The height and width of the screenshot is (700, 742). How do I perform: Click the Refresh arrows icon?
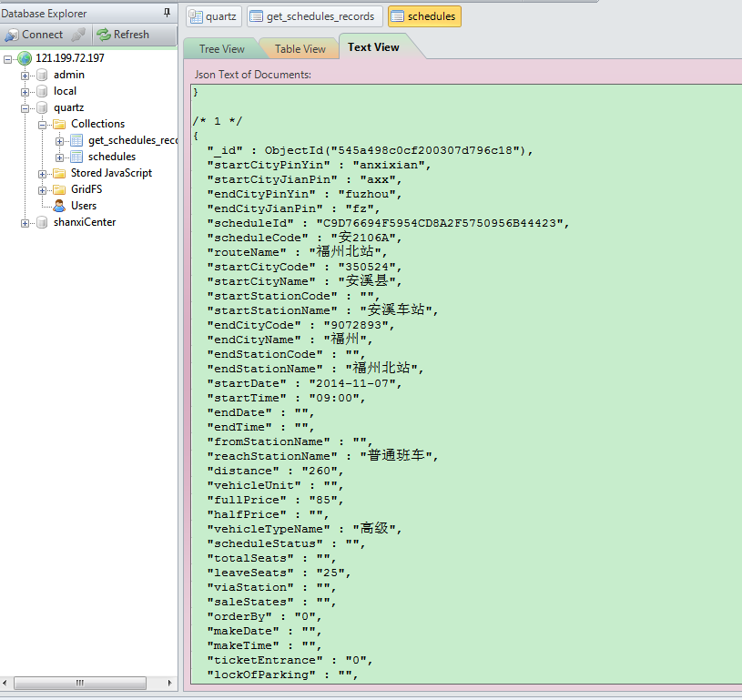tap(103, 35)
